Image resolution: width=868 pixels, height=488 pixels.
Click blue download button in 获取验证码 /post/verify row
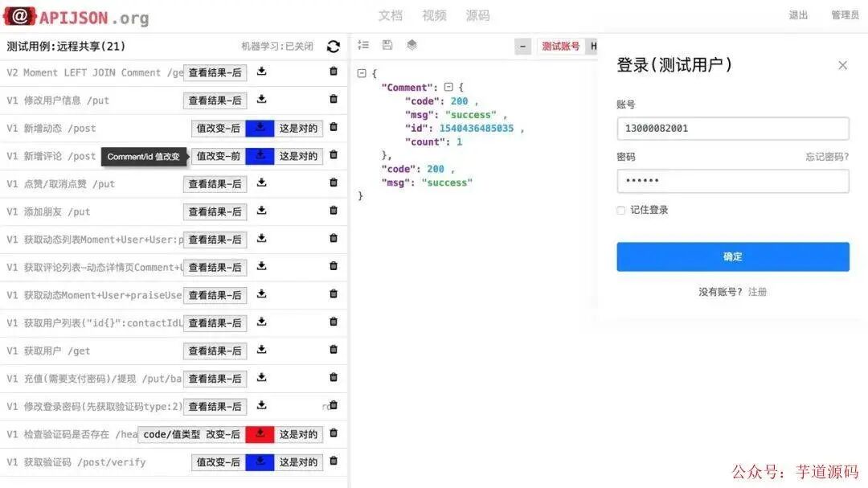(260, 461)
